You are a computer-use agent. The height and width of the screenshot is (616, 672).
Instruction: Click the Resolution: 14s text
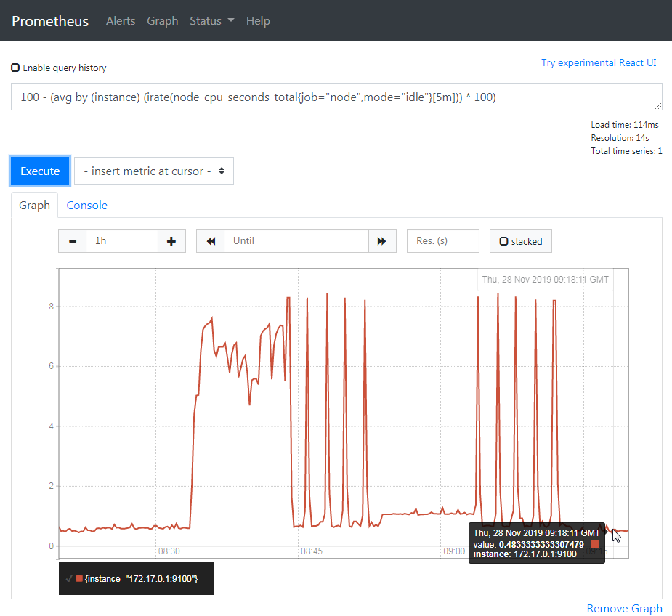620,138
